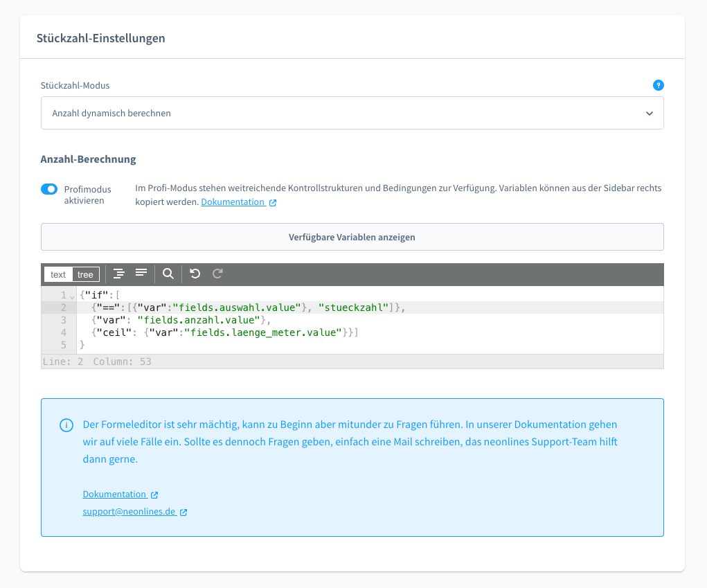The height and width of the screenshot is (588, 707).
Task: Click the compact JSON icon in editor toolbar
Action: tap(141, 274)
